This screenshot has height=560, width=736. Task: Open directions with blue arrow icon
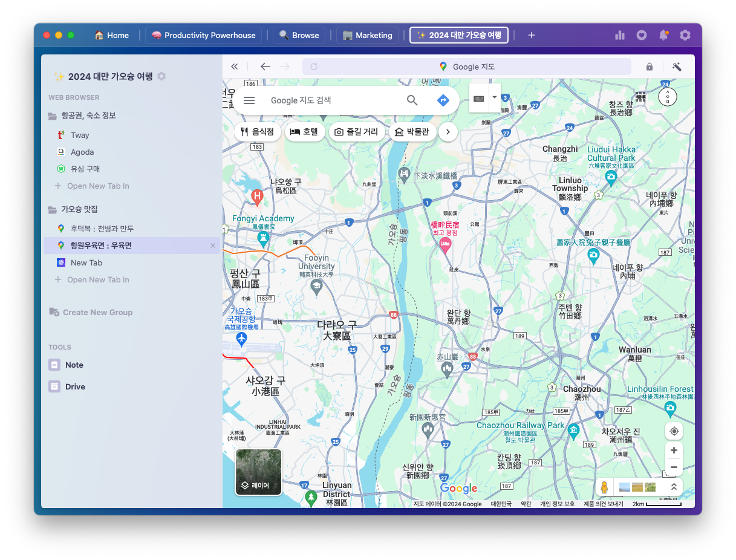tap(443, 100)
